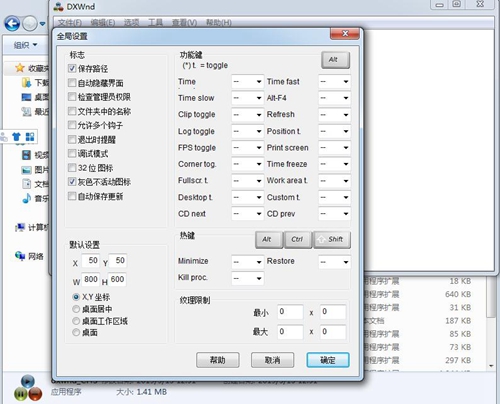Viewport: 500px width, 404px height.
Task: Select the 桌面居中 radio button
Action: (x=76, y=309)
